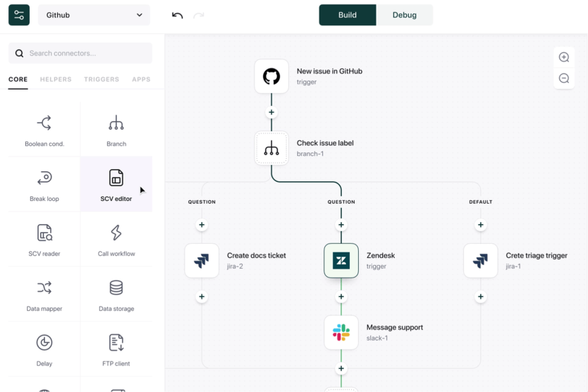Switch to Build mode
588x392 pixels.
[348, 15]
